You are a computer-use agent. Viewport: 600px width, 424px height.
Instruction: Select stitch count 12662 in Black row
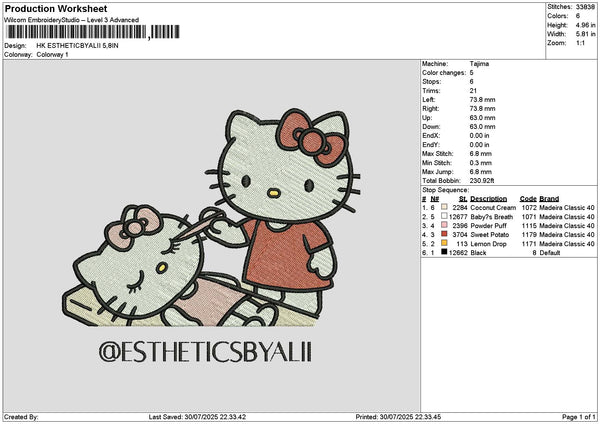(458, 253)
